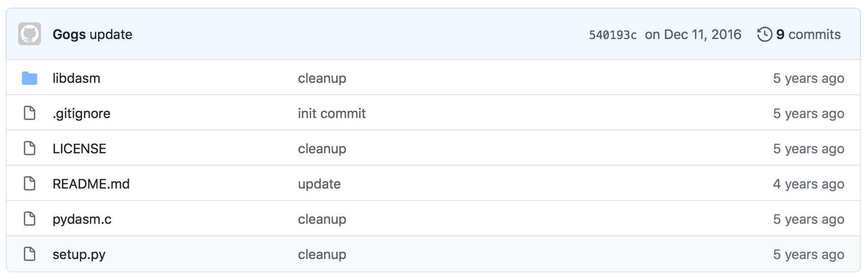The height and width of the screenshot is (280, 868).
Task: Click the commit history clock icon
Action: point(765,34)
